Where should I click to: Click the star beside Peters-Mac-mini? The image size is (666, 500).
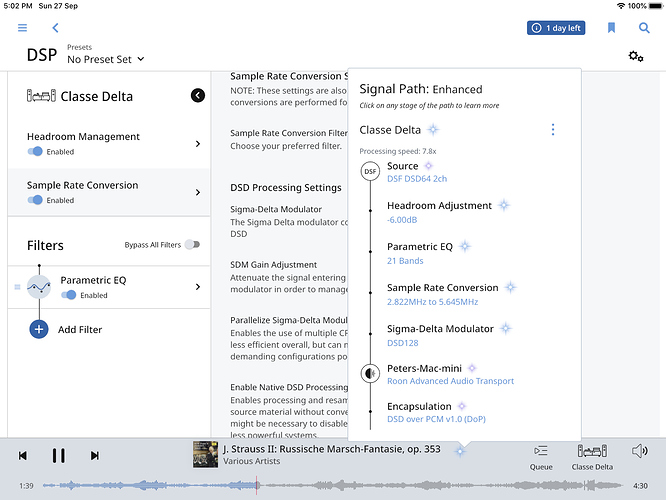click(471, 368)
